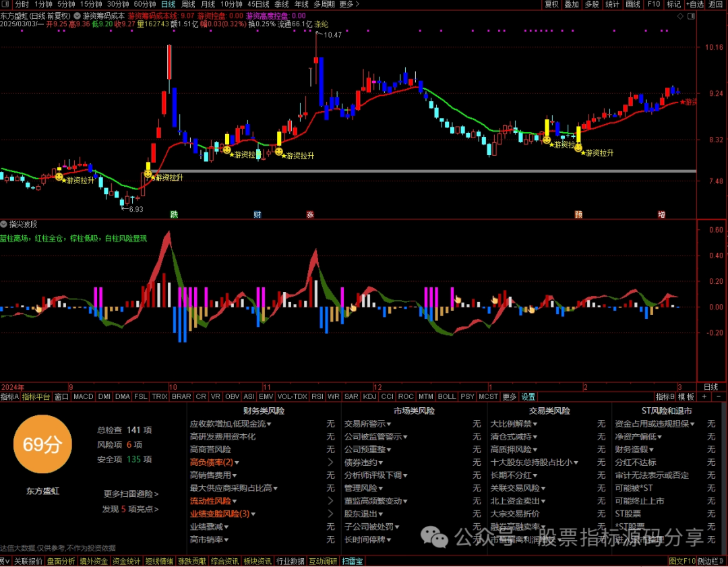The width and height of the screenshot is (728, 567).
Task: Click the window restore icon above the price axis
Action: (691, 16)
